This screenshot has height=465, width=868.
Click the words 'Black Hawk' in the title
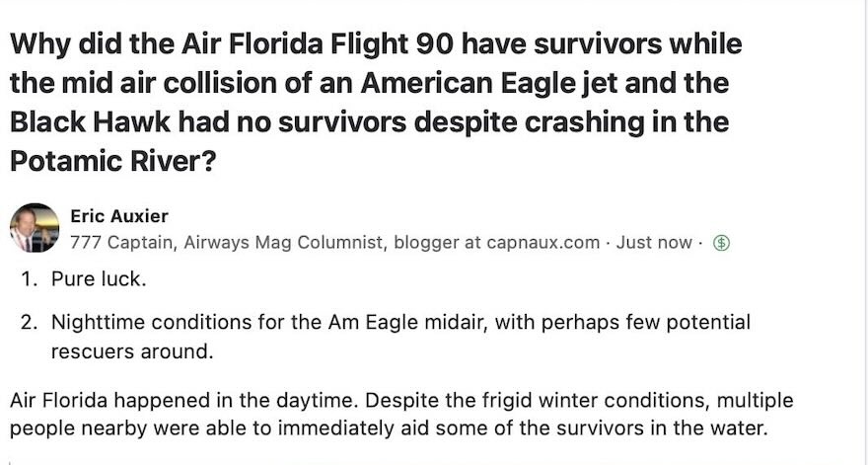tap(90, 122)
